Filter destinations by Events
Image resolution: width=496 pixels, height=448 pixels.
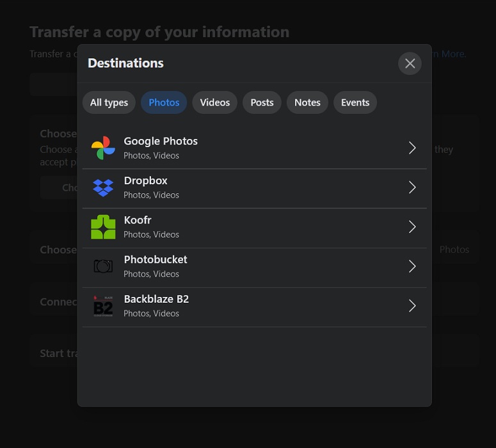click(x=355, y=102)
